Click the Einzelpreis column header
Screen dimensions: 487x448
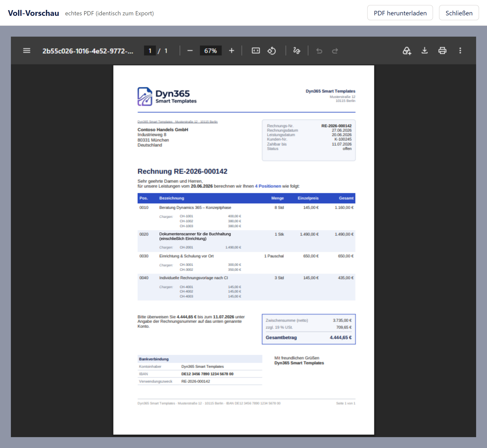[x=308, y=198]
